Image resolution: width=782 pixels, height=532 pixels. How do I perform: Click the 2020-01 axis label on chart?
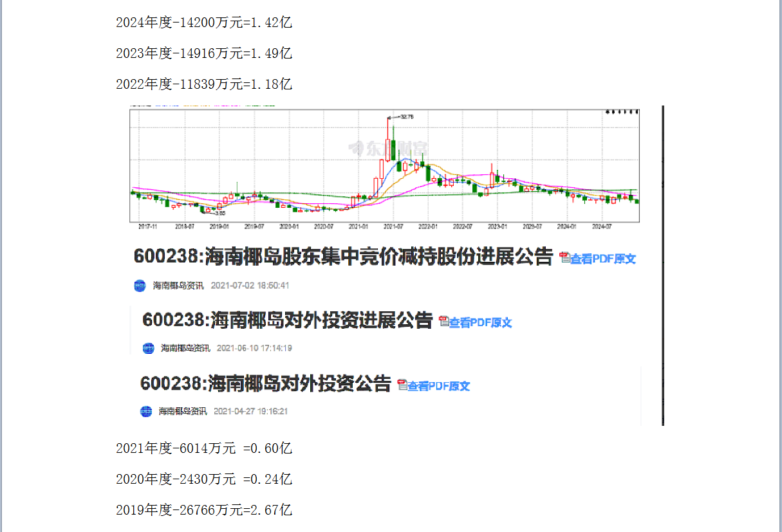pyautogui.click(x=288, y=226)
